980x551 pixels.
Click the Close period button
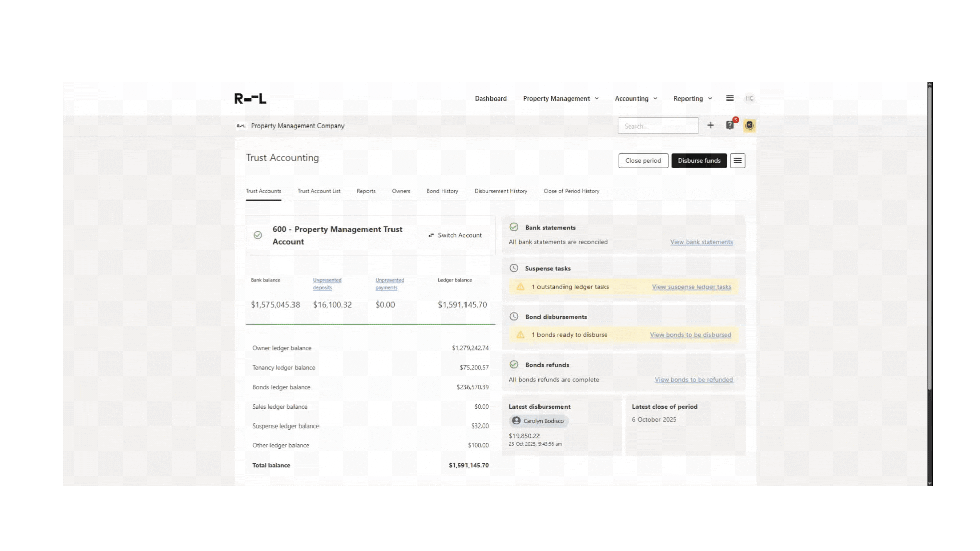(643, 161)
